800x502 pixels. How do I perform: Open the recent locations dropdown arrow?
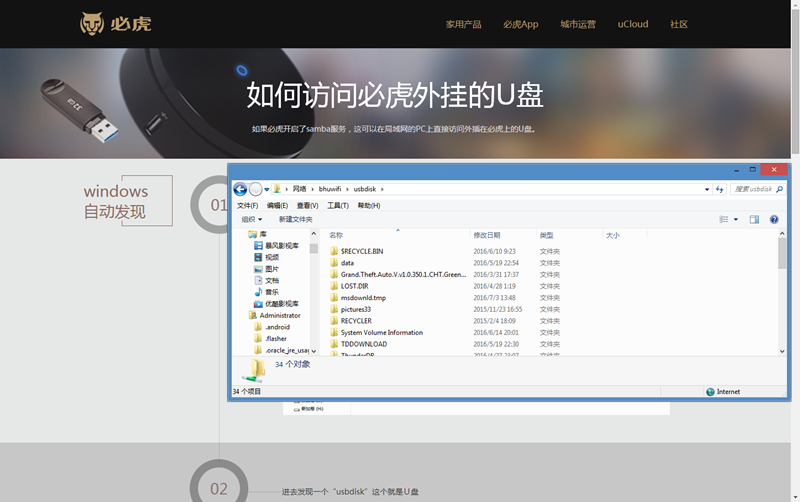pos(266,190)
